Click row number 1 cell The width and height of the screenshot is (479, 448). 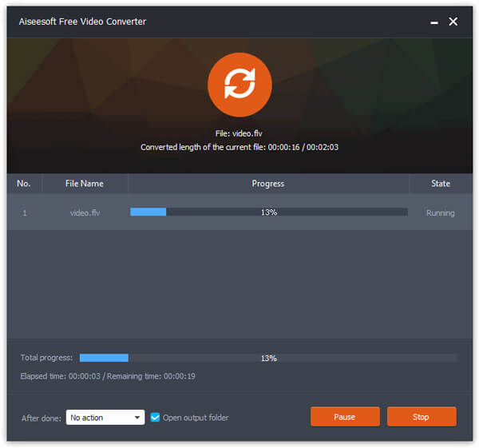(x=25, y=212)
